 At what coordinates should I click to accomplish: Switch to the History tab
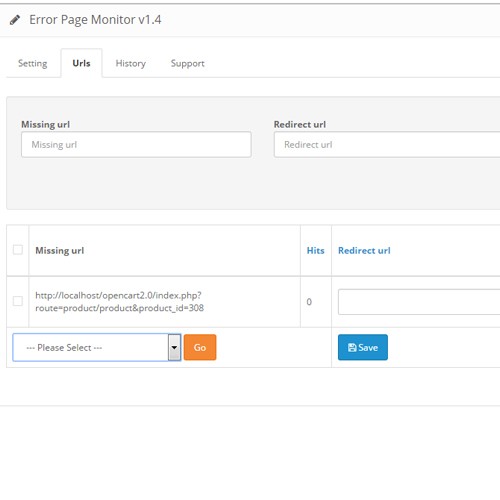[131, 63]
